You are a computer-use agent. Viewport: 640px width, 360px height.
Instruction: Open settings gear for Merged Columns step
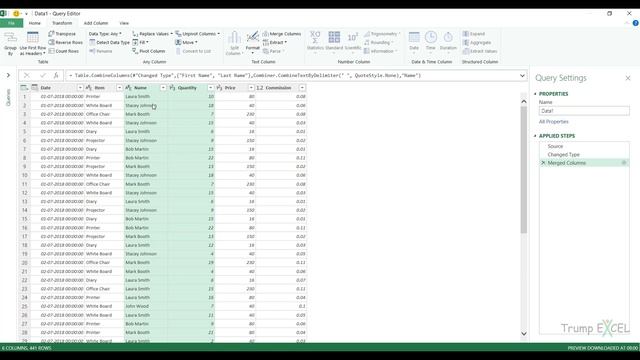624,162
